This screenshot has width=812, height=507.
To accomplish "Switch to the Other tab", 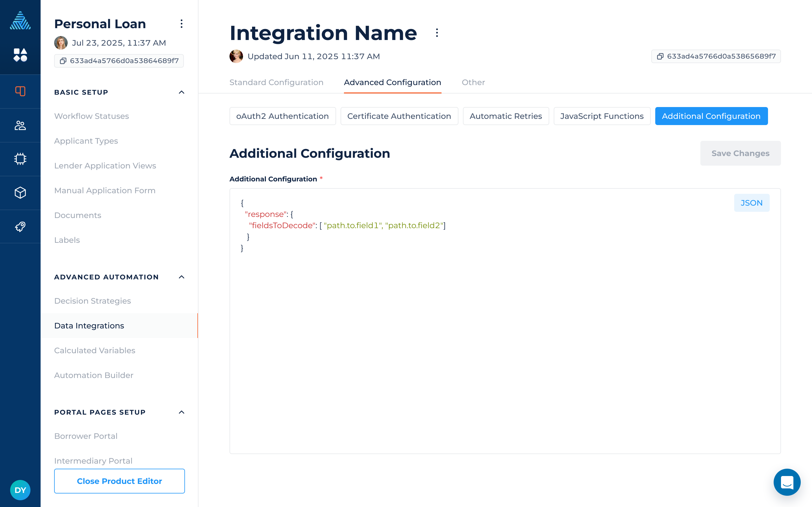I will click(x=473, y=83).
